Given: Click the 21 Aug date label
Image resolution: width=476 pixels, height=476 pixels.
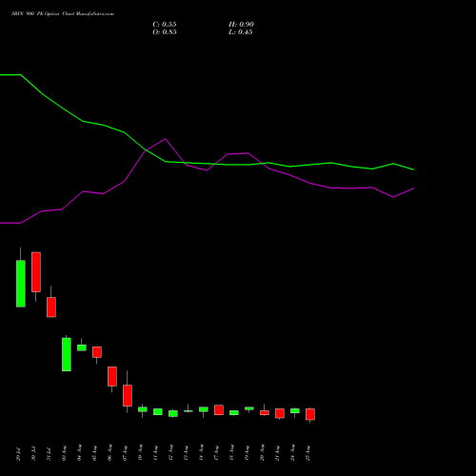Looking at the screenshot, I should [x=277, y=453].
